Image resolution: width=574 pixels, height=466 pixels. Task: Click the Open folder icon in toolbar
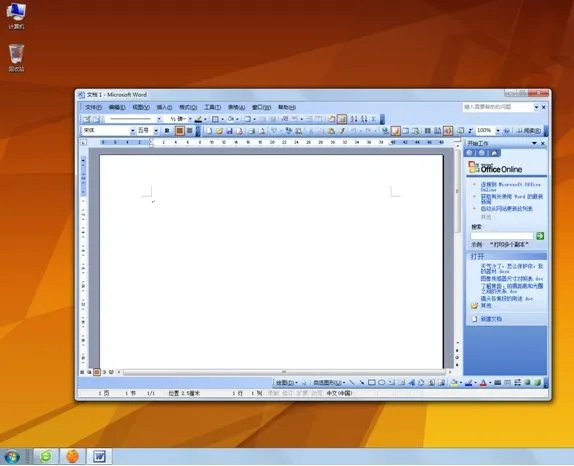[219, 131]
